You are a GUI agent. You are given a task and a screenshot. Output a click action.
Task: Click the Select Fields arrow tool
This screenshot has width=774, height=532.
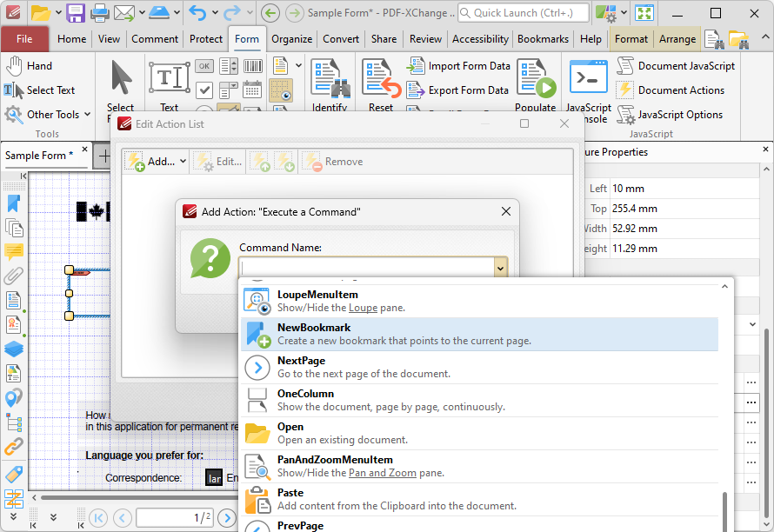[x=121, y=77]
